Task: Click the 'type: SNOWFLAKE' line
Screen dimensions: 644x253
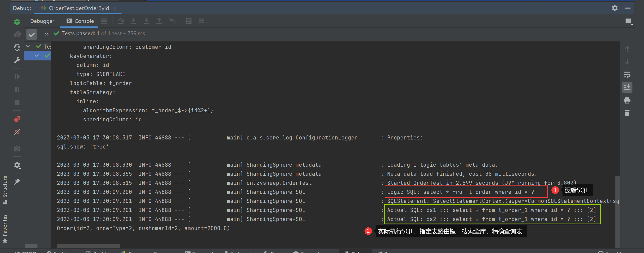Action: pos(101,74)
